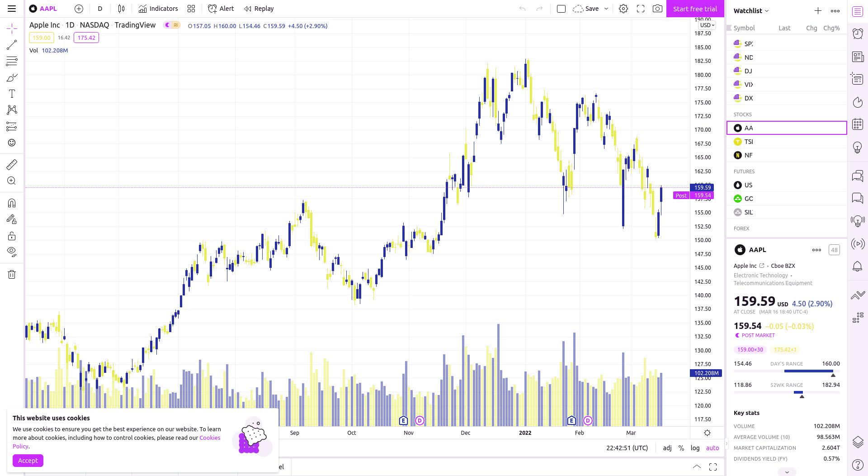Click the 175.42 ask price button
Screen dimensions: 868x476
point(86,38)
